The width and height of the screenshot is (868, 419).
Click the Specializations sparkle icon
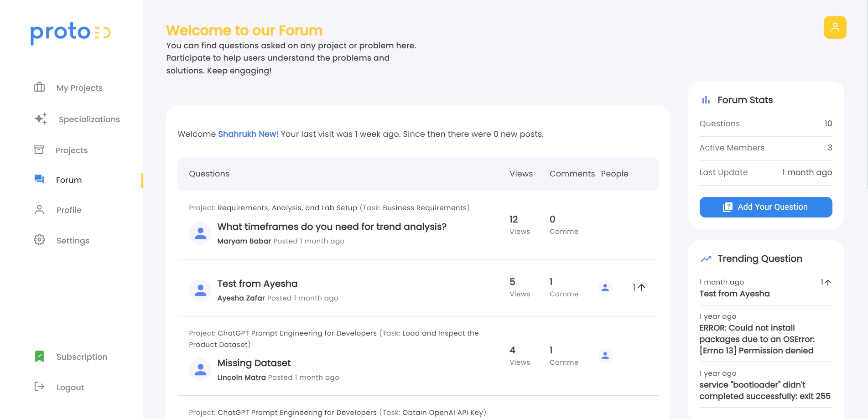click(x=41, y=119)
